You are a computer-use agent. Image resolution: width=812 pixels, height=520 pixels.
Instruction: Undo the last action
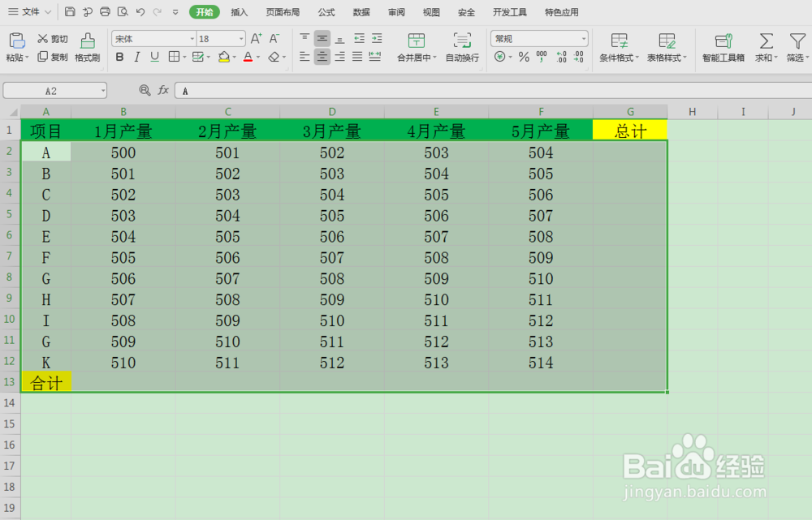140,12
